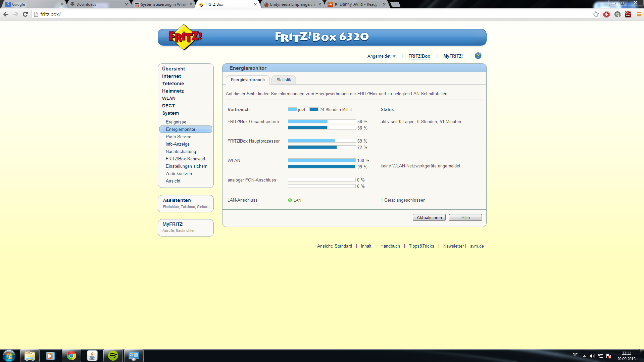
Task: Click the network tray icon
Action: (x=601, y=356)
